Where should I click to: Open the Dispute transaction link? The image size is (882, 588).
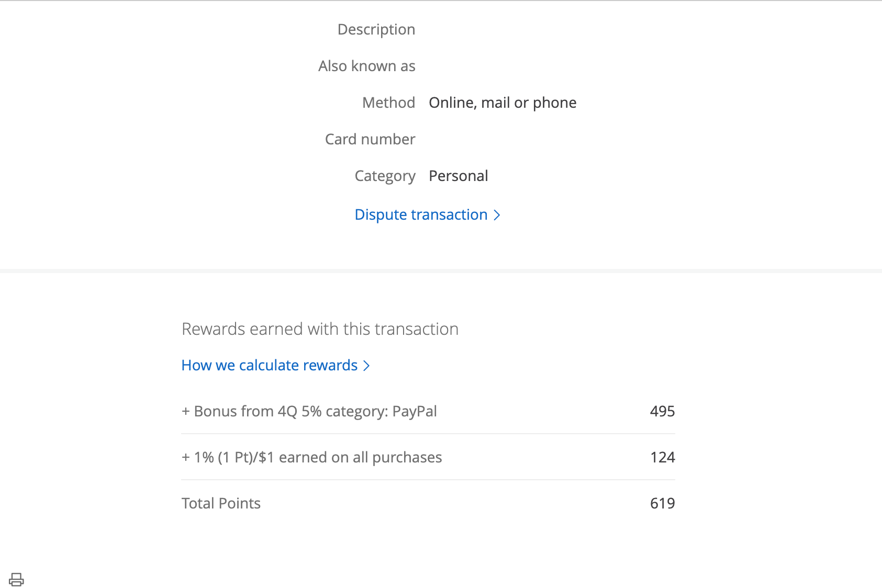tap(421, 214)
